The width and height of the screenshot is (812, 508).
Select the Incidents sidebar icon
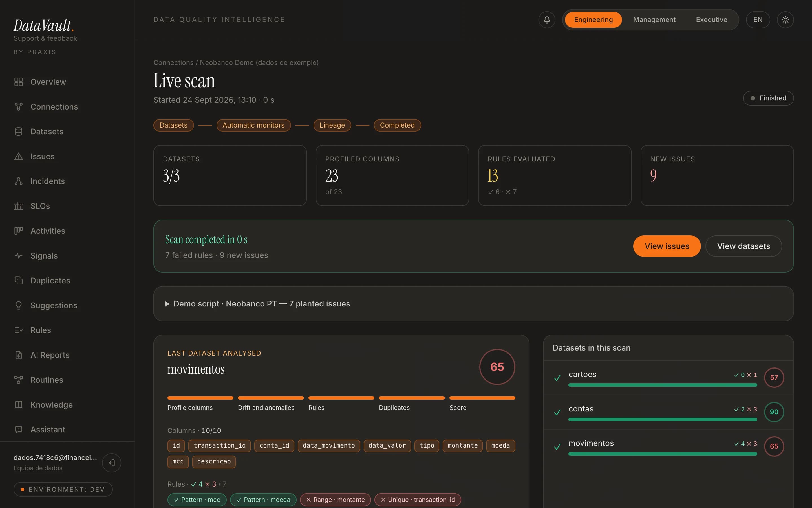point(18,181)
